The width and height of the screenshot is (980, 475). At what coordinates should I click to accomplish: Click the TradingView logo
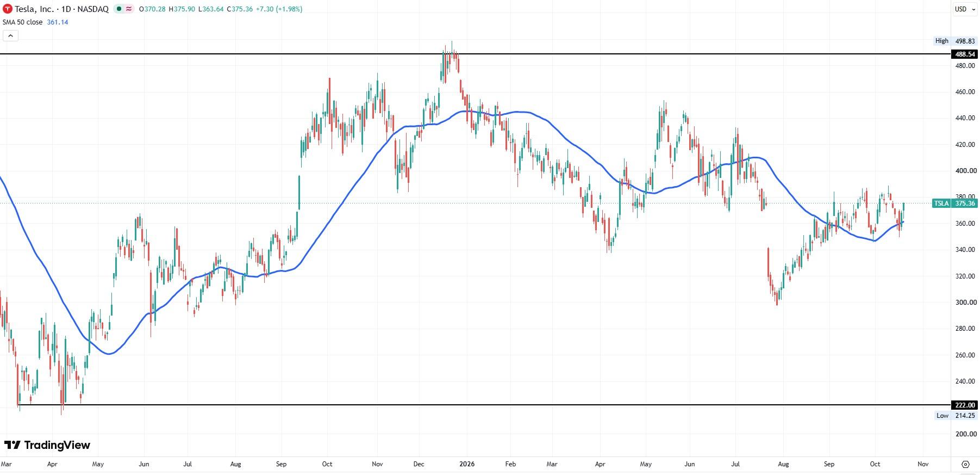pyautogui.click(x=47, y=445)
